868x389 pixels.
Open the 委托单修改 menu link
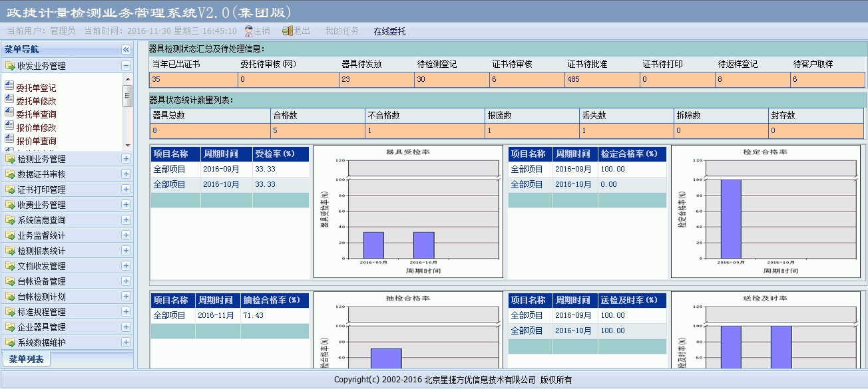tap(36, 101)
